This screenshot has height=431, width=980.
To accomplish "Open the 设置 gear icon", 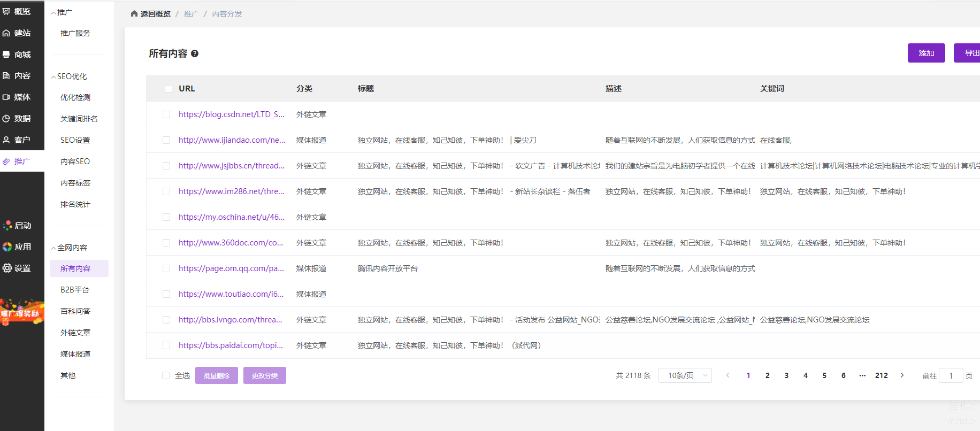I will click(7, 268).
